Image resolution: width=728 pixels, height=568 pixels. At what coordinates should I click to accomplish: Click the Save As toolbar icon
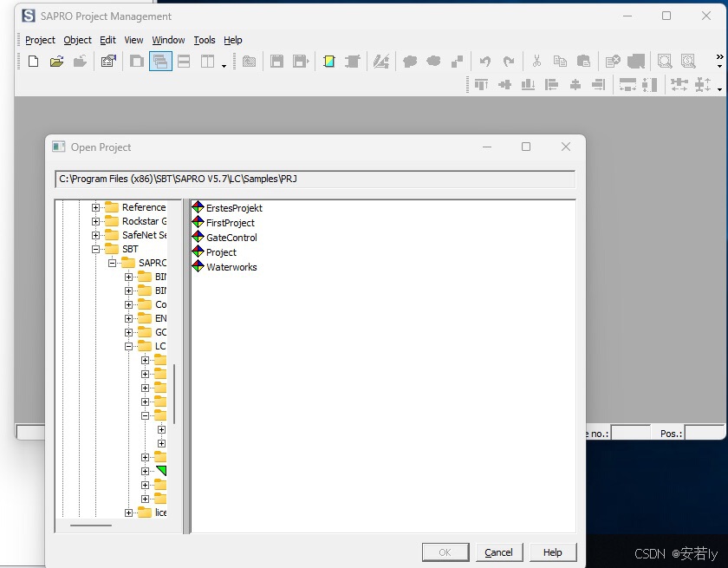tap(301, 62)
